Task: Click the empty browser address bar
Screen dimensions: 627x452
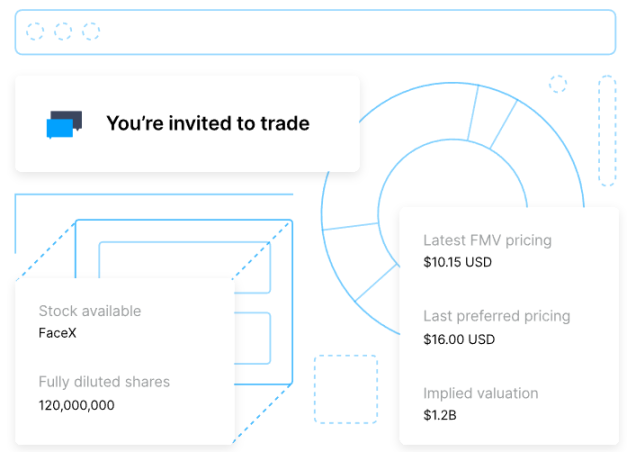Action: coord(350,31)
